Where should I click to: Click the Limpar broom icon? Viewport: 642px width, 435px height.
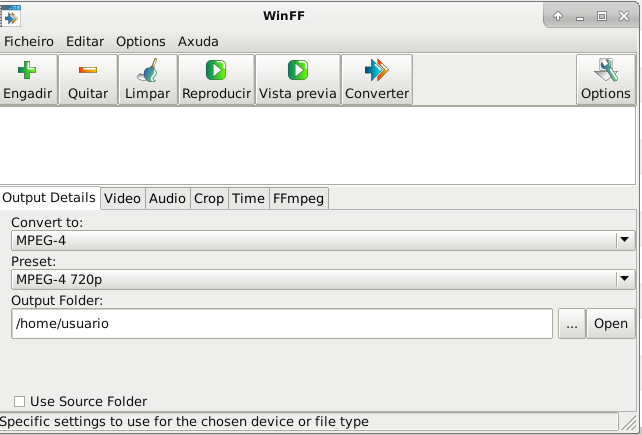[148, 71]
